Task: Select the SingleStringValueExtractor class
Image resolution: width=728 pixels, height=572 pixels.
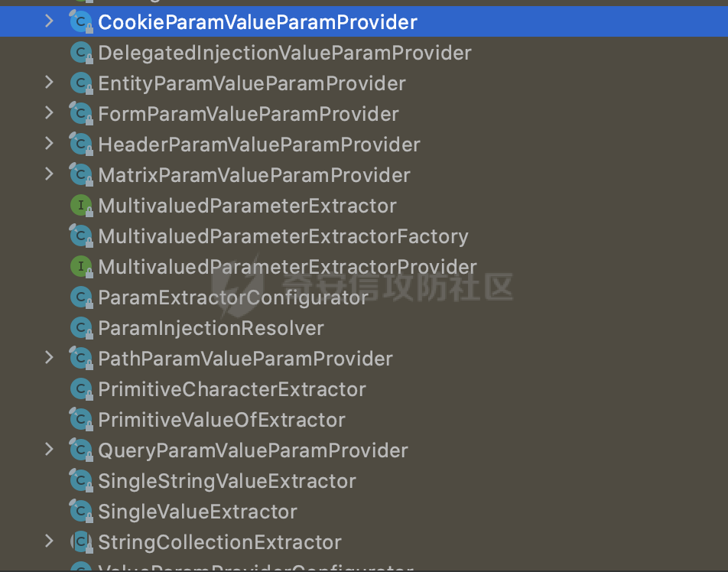Action: [x=226, y=481]
